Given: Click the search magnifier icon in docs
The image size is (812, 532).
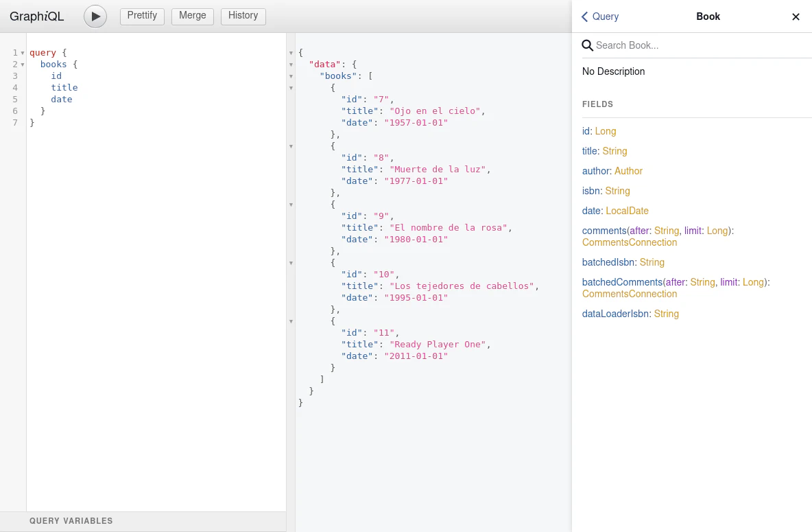Looking at the screenshot, I should [x=587, y=45].
